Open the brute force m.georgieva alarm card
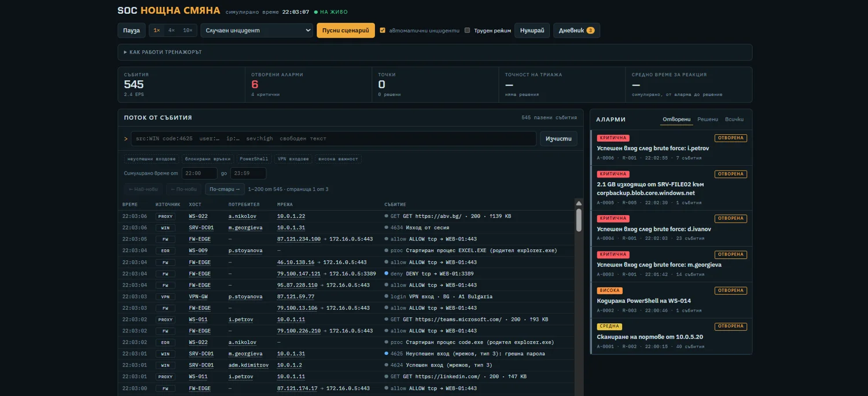The height and width of the screenshot is (396, 868). (671, 265)
